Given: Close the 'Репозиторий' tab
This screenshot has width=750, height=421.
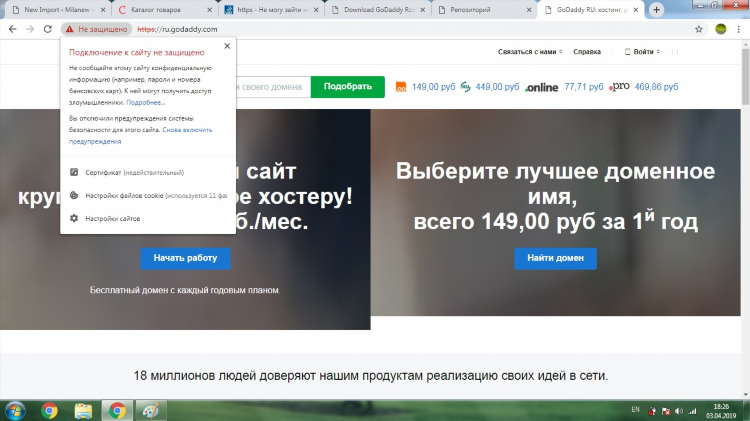Looking at the screenshot, I should 529,10.
